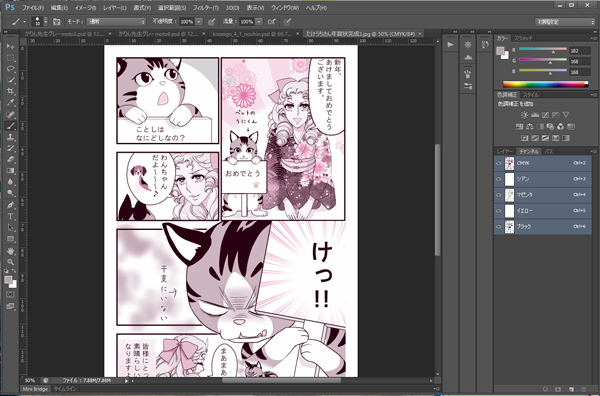Hide the ブラック channel eye icon
Screen dimensions: 600x396
tap(499, 227)
